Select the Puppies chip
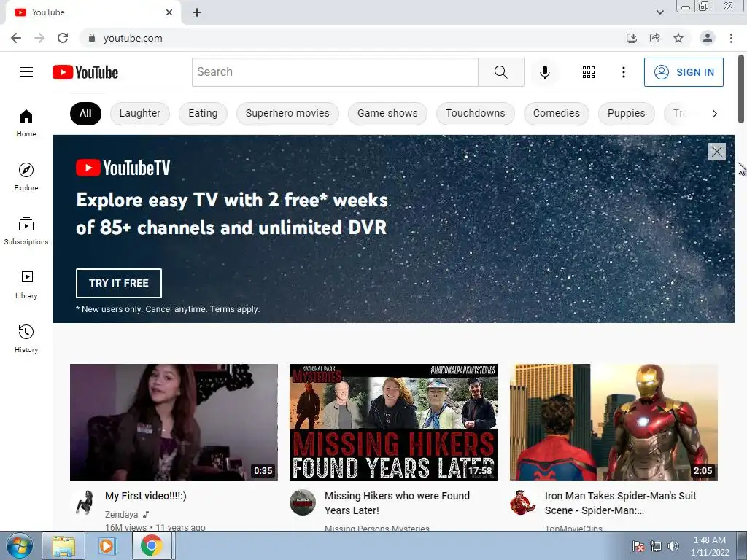 626,113
